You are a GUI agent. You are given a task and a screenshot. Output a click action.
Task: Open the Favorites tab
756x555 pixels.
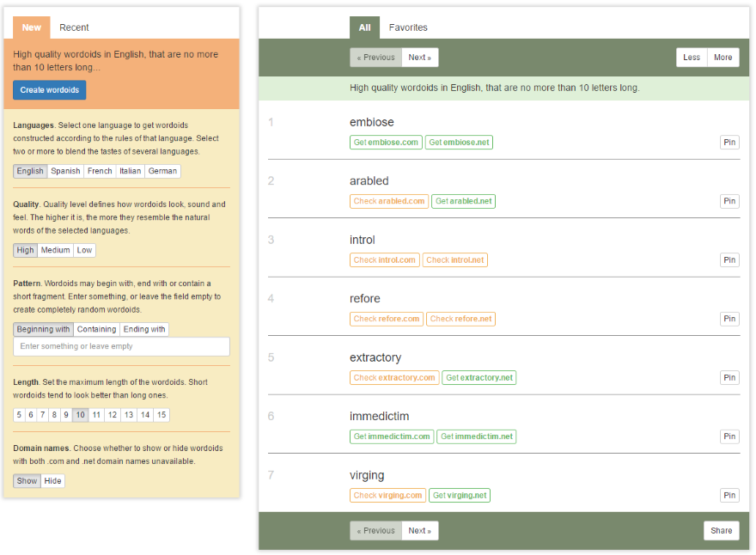408,27
